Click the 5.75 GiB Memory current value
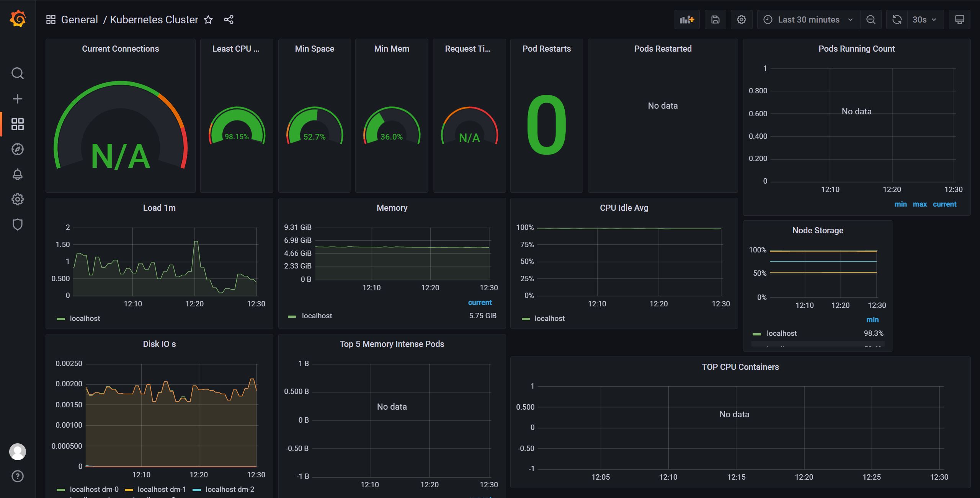Screen dimensions: 980x498 click(x=483, y=316)
